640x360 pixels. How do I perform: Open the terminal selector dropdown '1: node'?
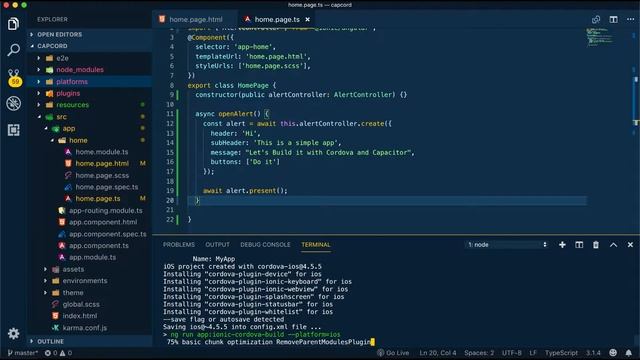507,244
